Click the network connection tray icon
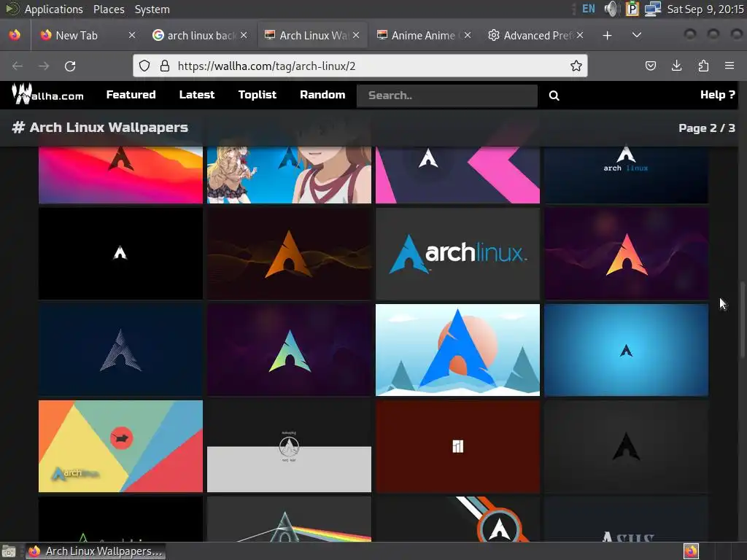Image resolution: width=747 pixels, height=560 pixels. tap(652, 9)
